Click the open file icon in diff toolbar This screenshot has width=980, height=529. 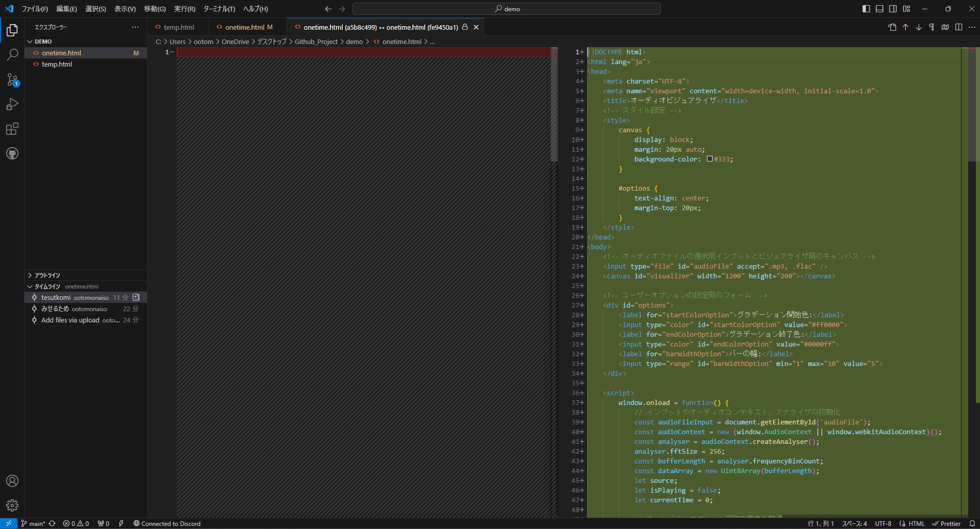(x=892, y=27)
